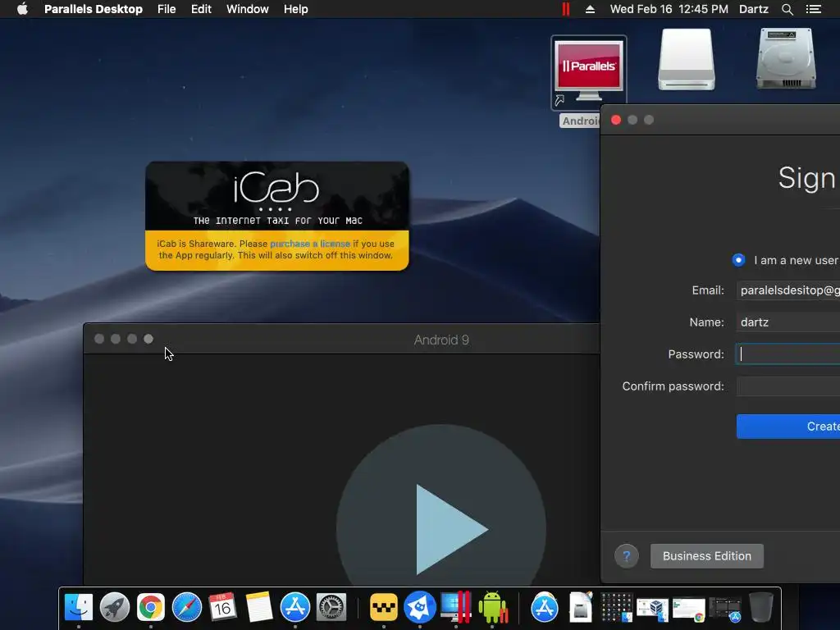Open minimized Launchpad grid window thumbnail

[616, 608]
